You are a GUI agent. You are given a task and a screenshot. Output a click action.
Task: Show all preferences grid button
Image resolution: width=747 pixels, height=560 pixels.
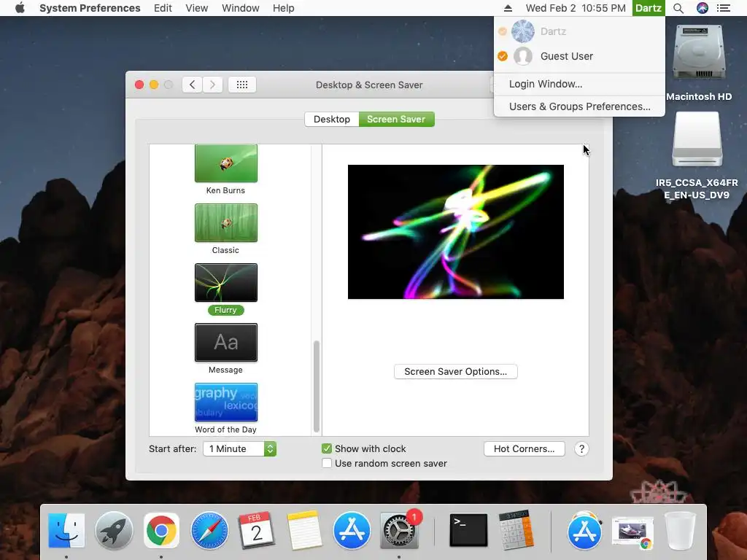pyautogui.click(x=242, y=85)
